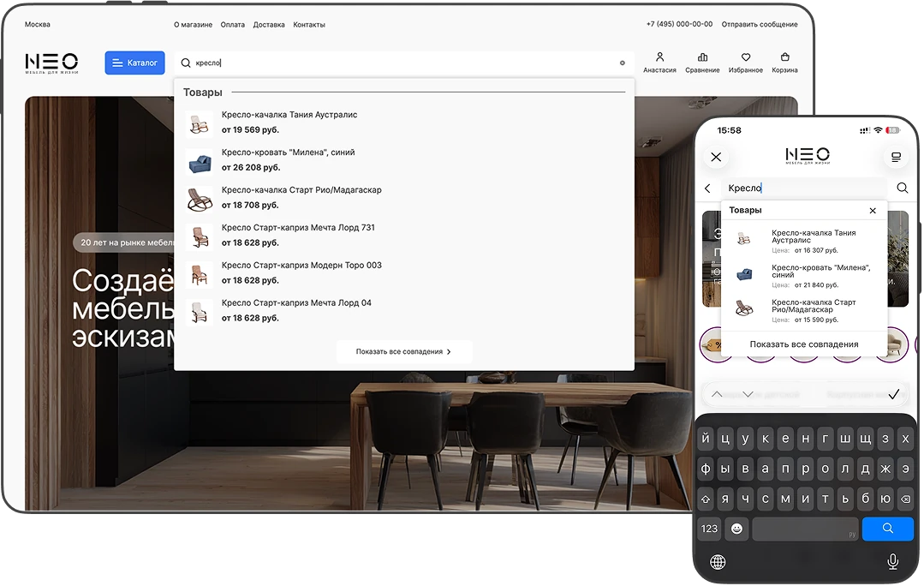Open the Доставка menu item
Image resolution: width=924 pixels, height=586 pixels.
(x=269, y=25)
